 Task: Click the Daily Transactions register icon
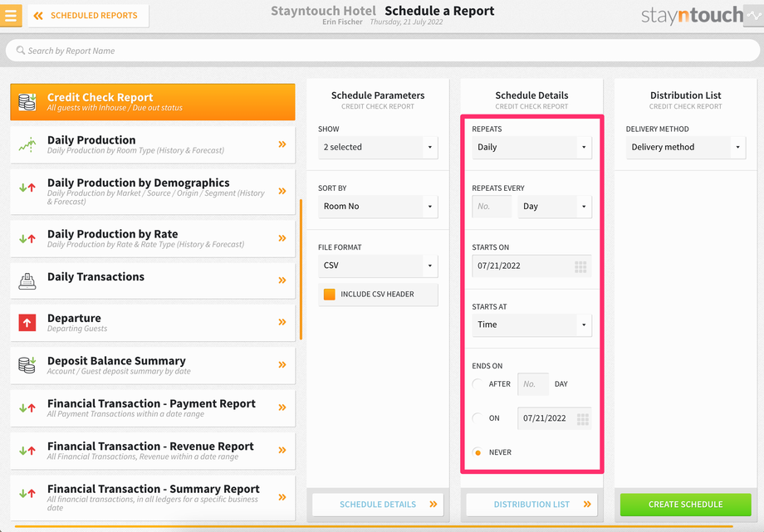click(27, 281)
